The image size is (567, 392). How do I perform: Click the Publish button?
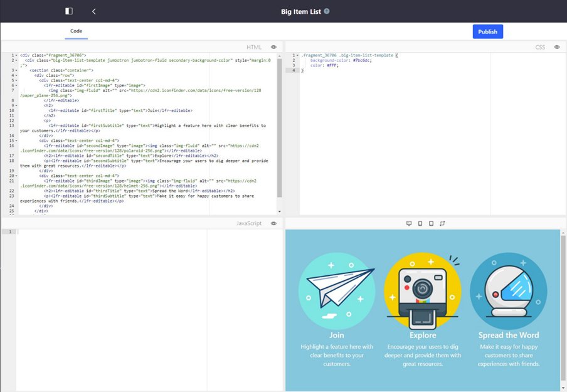(x=487, y=31)
